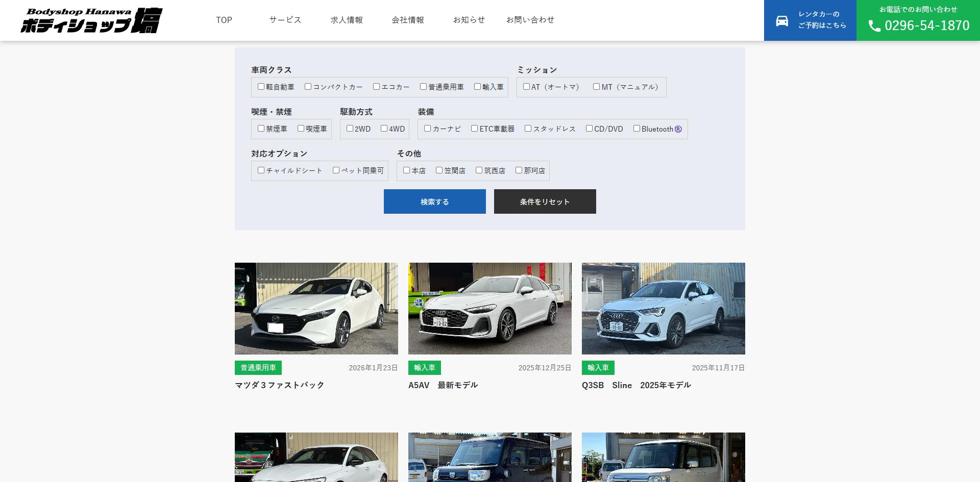
Task: Open the お問い合わせ menu item
Action: (530, 20)
